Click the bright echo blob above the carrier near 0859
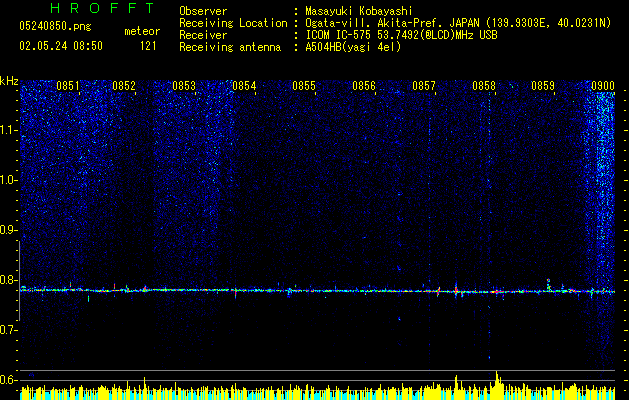Screen dimensions: 629x400 [548, 283]
